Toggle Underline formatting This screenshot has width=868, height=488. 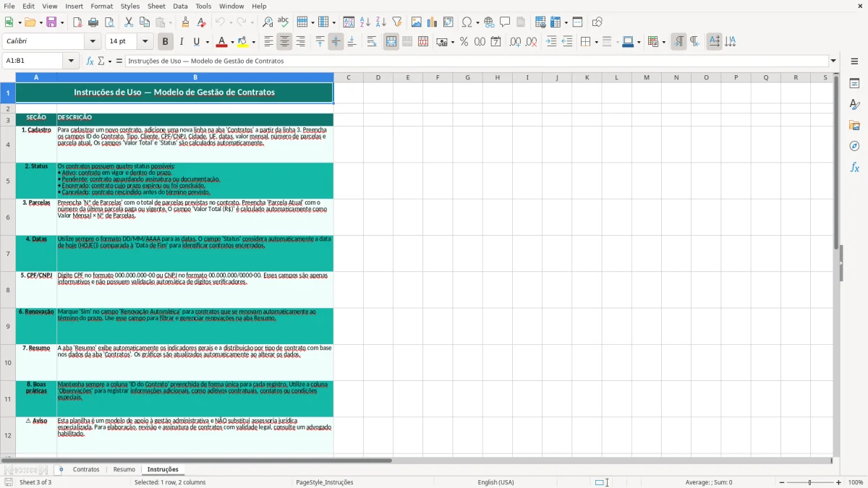pos(196,42)
